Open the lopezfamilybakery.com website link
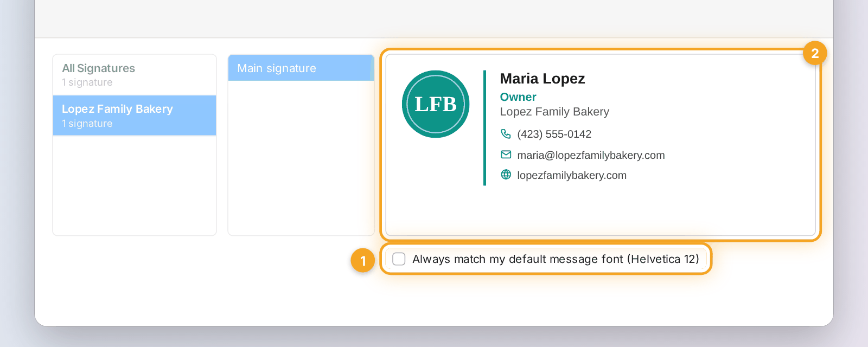 [x=572, y=175]
